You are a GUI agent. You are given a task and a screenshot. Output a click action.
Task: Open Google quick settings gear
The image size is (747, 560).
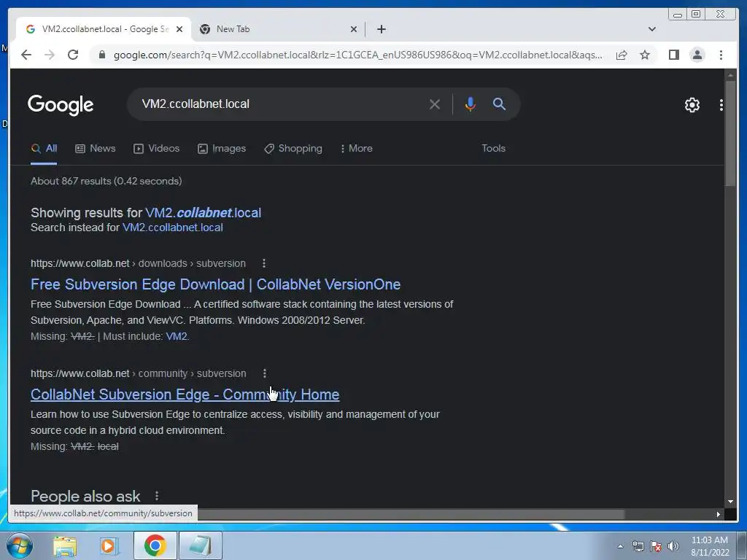(x=692, y=105)
